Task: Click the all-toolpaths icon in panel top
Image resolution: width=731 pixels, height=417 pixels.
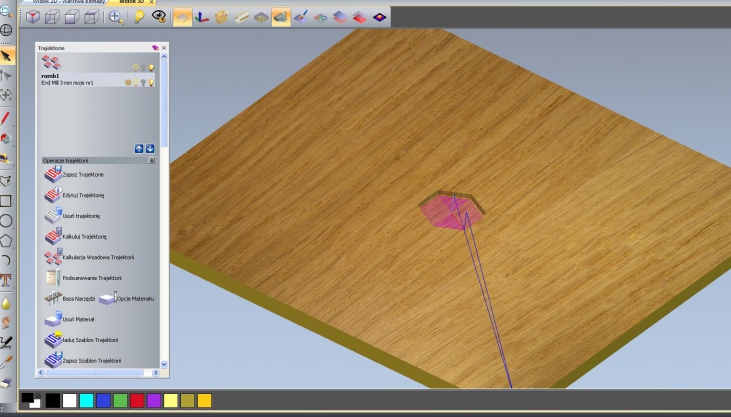Action: 51,62
